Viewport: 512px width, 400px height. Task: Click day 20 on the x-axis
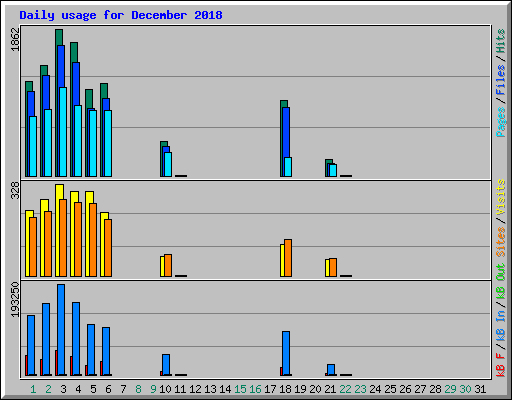pos(315,389)
